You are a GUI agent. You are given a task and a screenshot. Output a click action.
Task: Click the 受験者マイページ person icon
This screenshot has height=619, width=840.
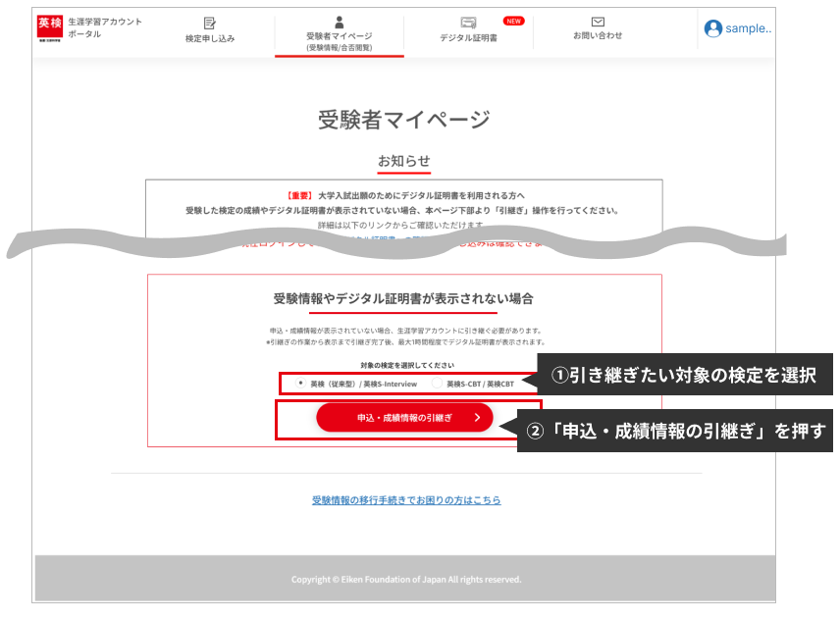pyautogui.click(x=340, y=22)
